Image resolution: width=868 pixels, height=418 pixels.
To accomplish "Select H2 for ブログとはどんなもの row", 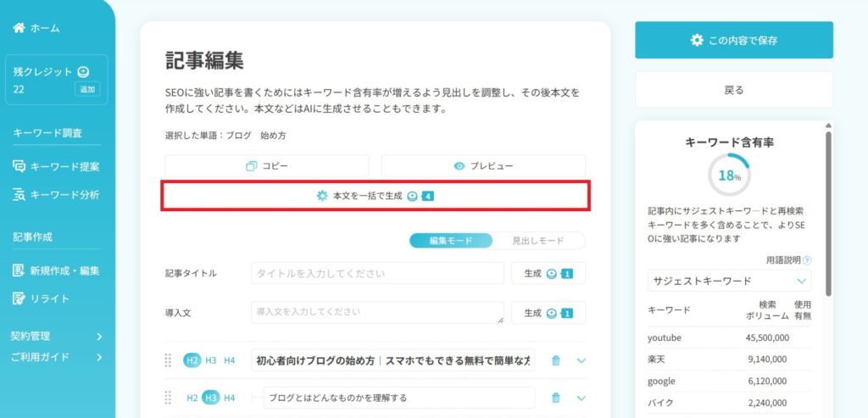I will [192, 398].
